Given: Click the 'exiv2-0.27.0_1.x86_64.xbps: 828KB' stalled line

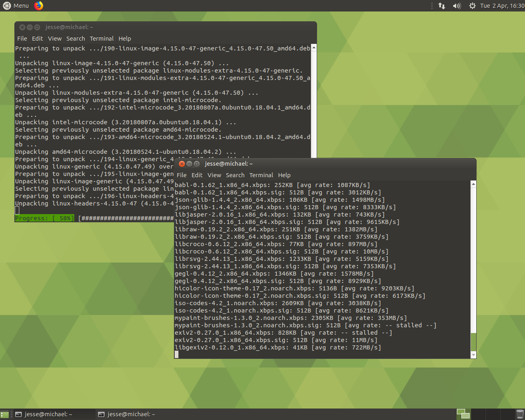Looking at the screenshot, I should [283, 333].
